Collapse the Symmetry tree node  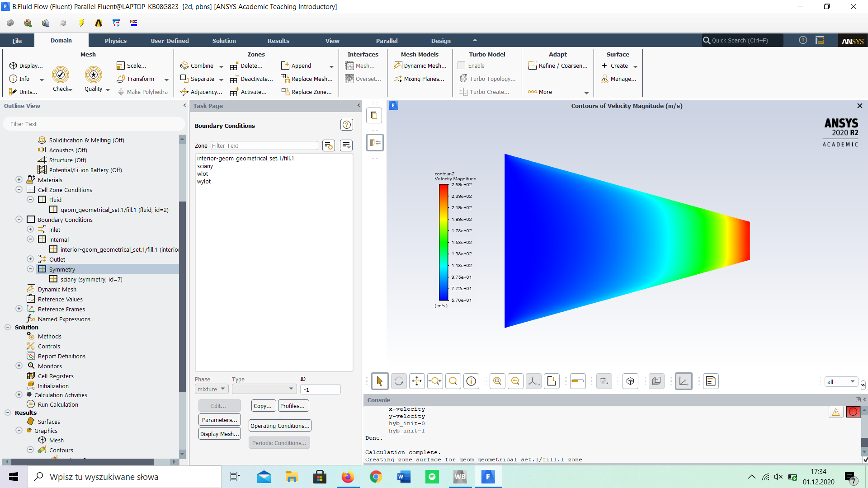coord(30,269)
